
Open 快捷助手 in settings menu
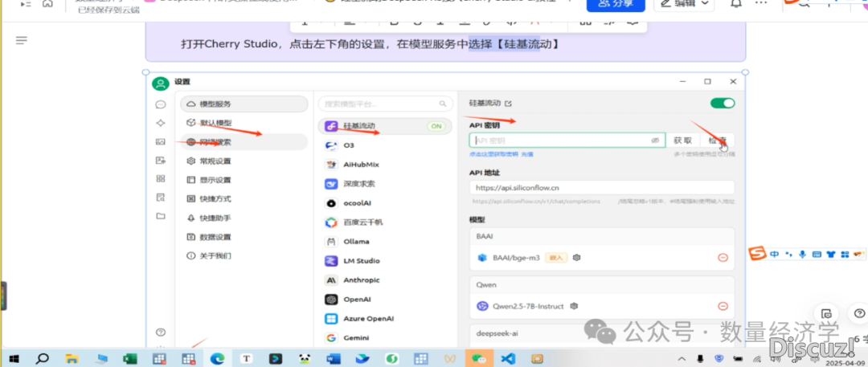(x=244, y=218)
